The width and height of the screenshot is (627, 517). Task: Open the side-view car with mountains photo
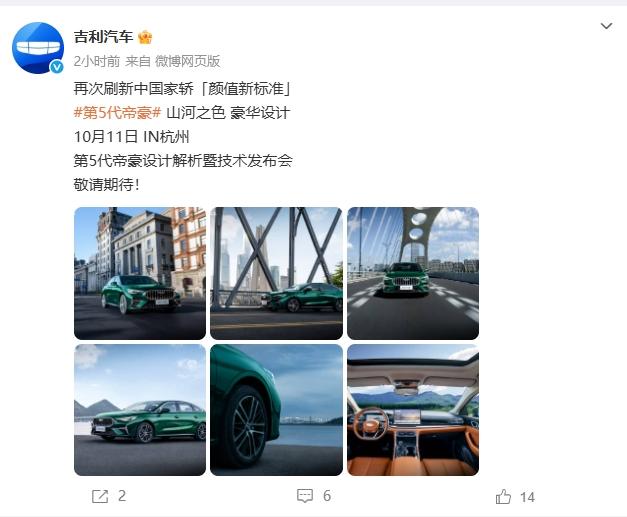tap(140, 410)
